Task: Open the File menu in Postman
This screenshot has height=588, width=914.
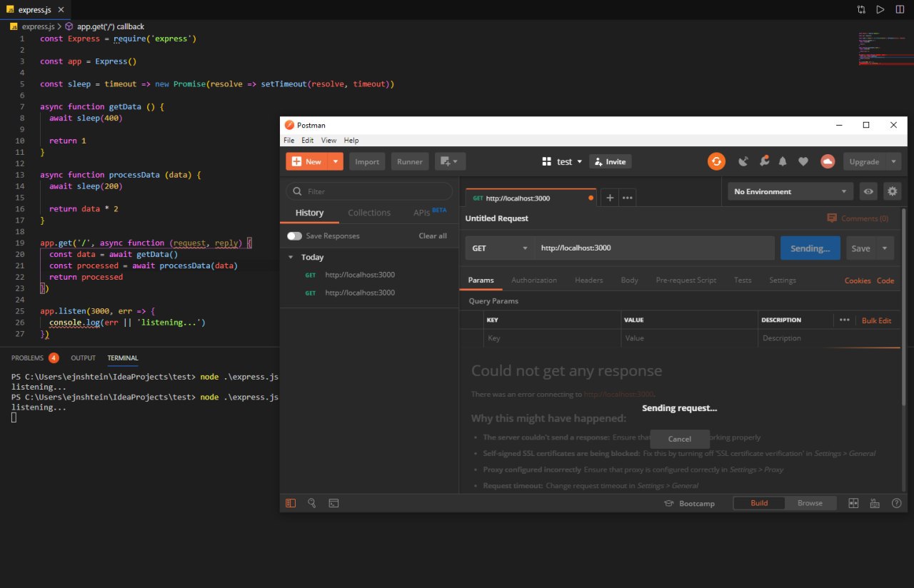Action: (x=289, y=140)
